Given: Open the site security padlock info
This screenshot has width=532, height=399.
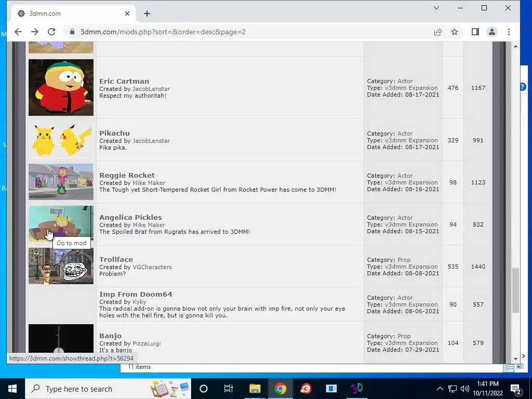Looking at the screenshot, I should coord(72,32).
